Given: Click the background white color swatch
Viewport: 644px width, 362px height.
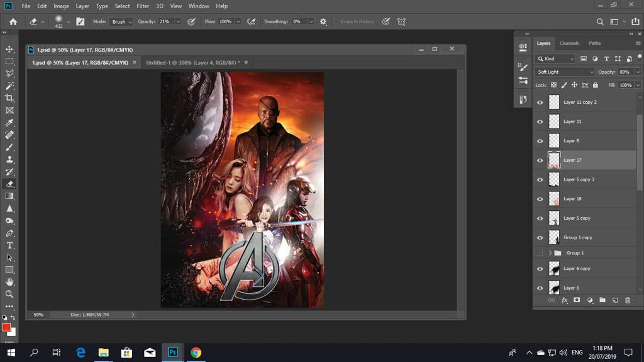Looking at the screenshot, I should coord(13,333).
